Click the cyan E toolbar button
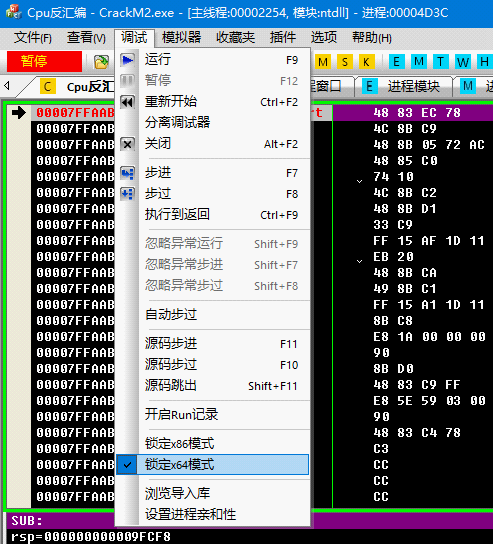The width and height of the screenshot is (494, 545). click(x=396, y=62)
